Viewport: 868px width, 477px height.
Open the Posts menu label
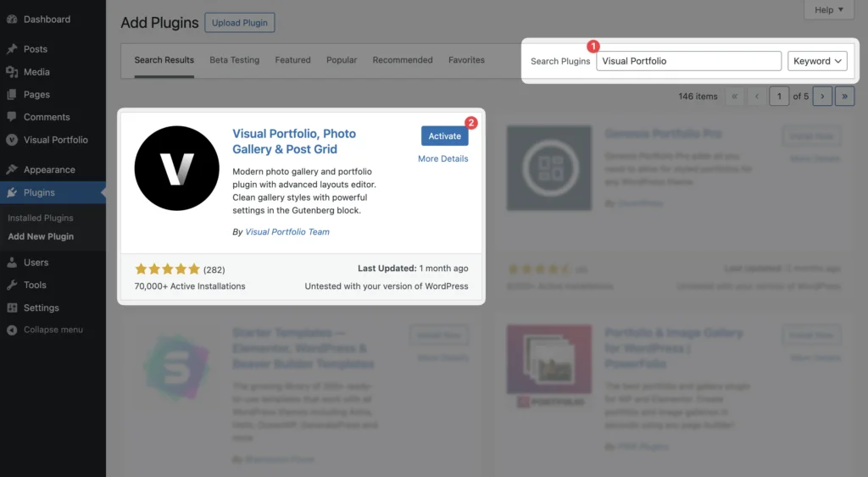pyautogui.click(x=36, y=49)
